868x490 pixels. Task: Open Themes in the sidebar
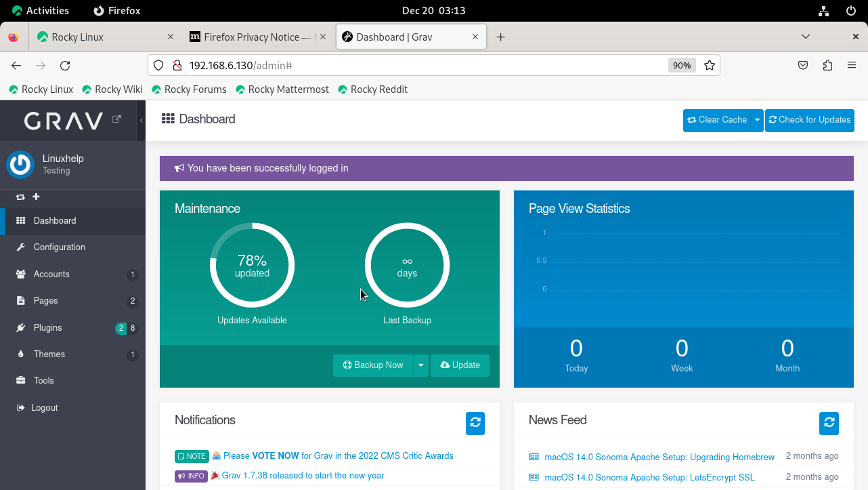tap(73, 354)
